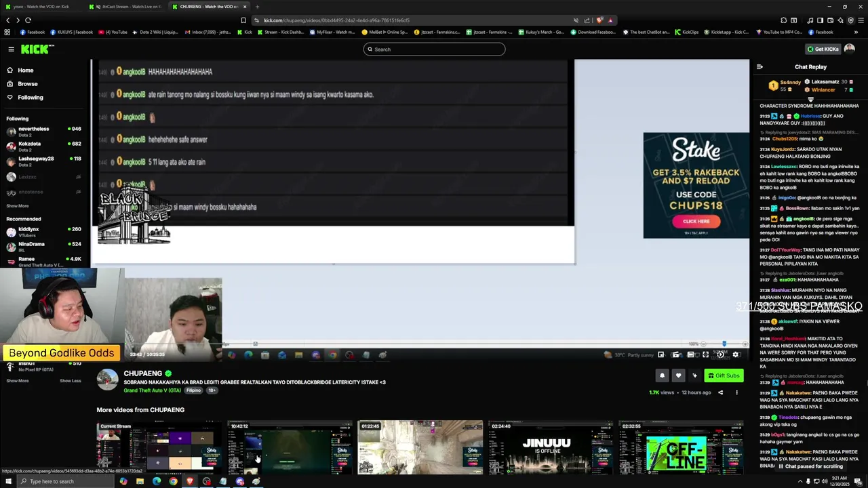This screenshot has height=488, width=868.
Task: Open Brave Shields icon in address bar
Action: click(599, 20)
